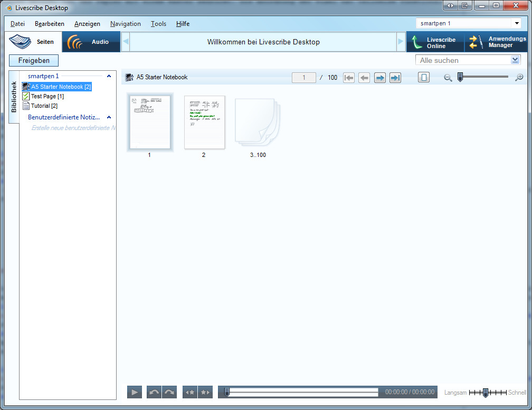This screenshot has height=410, width=532.
Task: Click the Freigeben button
Action: point(34,60)
